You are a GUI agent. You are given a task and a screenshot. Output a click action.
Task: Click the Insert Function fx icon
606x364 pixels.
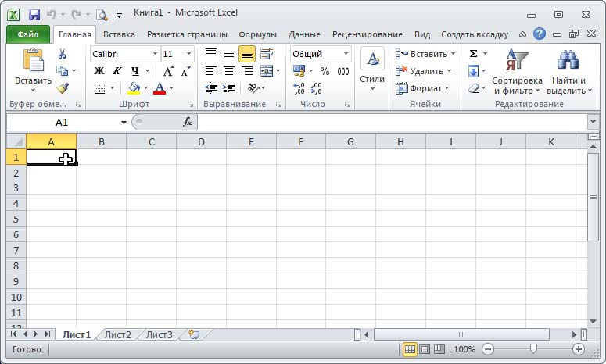[x=188, y=123]
